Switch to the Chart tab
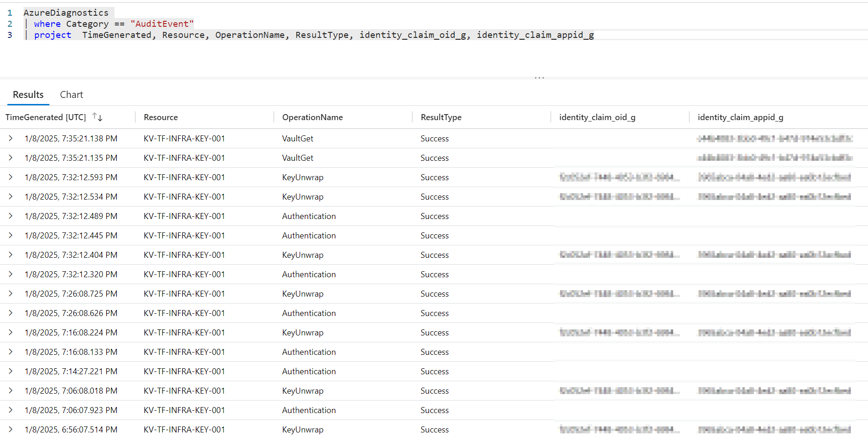 71,95
